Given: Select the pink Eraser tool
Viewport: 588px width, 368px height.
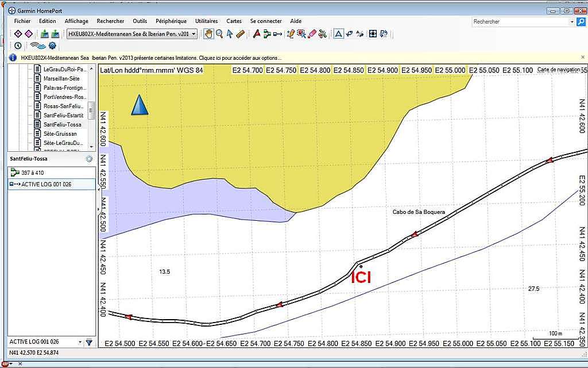Looking at the screenshot, I should [x=312, y=34].
